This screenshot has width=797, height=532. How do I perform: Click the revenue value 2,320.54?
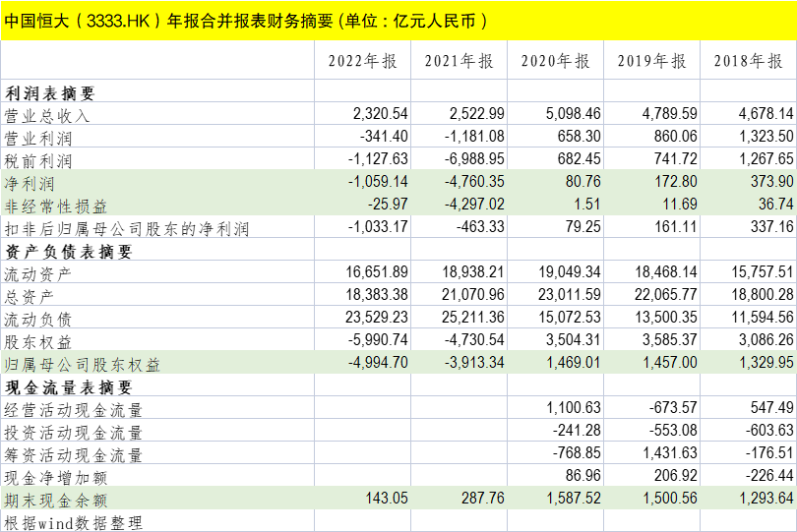[380, 113]
